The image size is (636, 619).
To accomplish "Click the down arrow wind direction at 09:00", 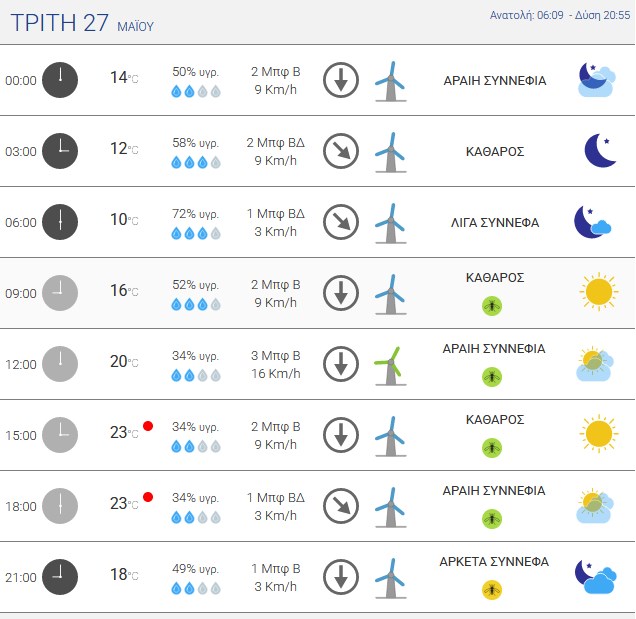I will pyautogui.click(x=341, y=293).
